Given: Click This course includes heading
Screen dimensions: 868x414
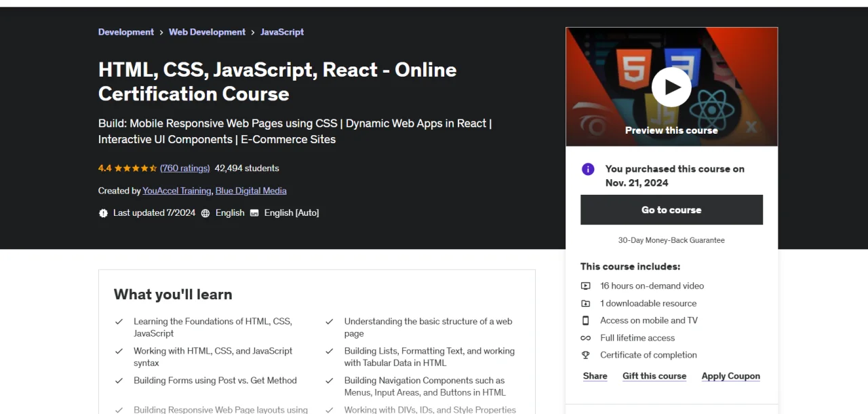Looking at the screenshot, I should [x=630, y=267].
